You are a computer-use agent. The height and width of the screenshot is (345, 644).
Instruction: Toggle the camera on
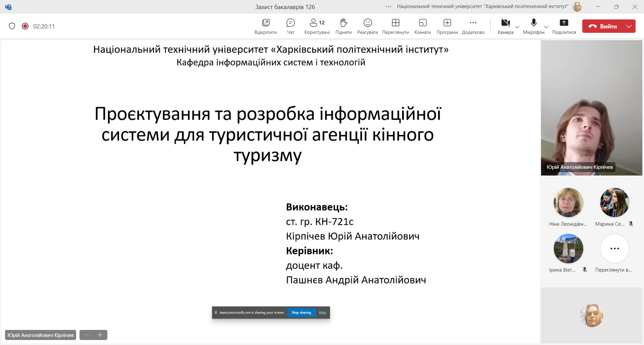tap(505, 26)
